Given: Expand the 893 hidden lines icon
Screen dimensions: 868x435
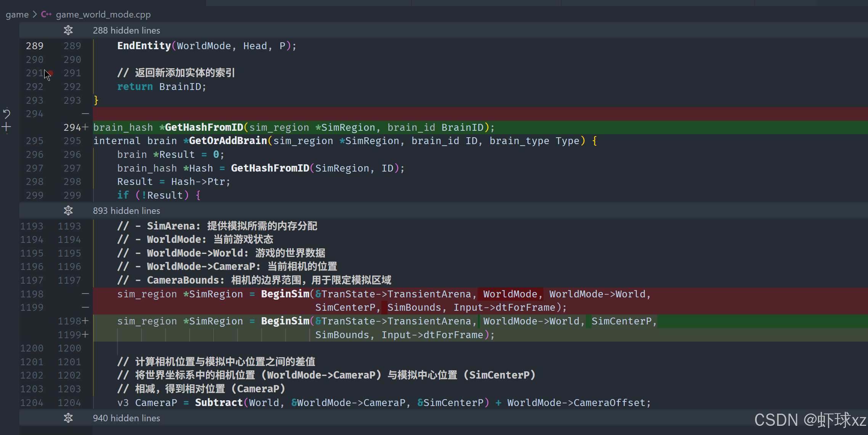Looking at the screenshot, I should pos(68,210).
